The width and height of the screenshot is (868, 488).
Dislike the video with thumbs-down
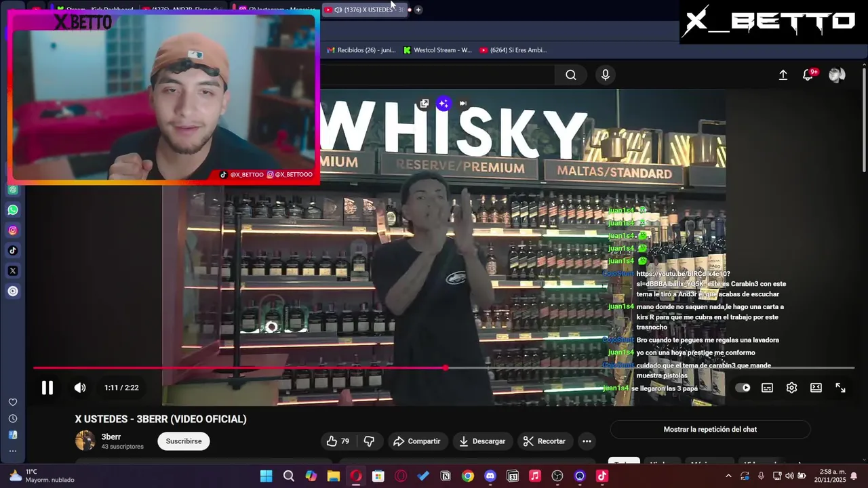pos(369,441)
